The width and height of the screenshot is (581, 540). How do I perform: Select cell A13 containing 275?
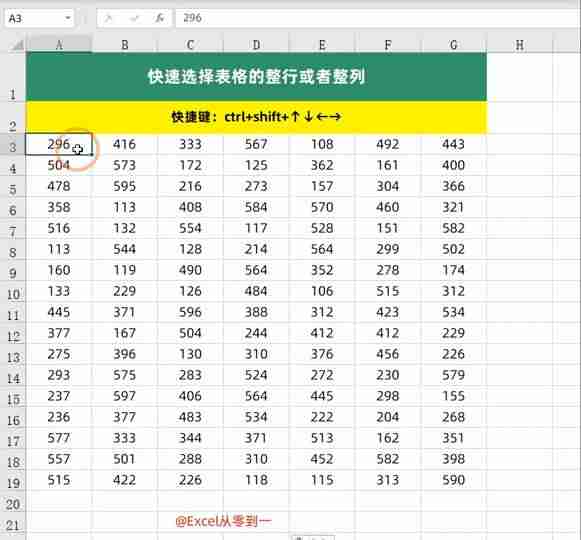click(x=59, y=354)
